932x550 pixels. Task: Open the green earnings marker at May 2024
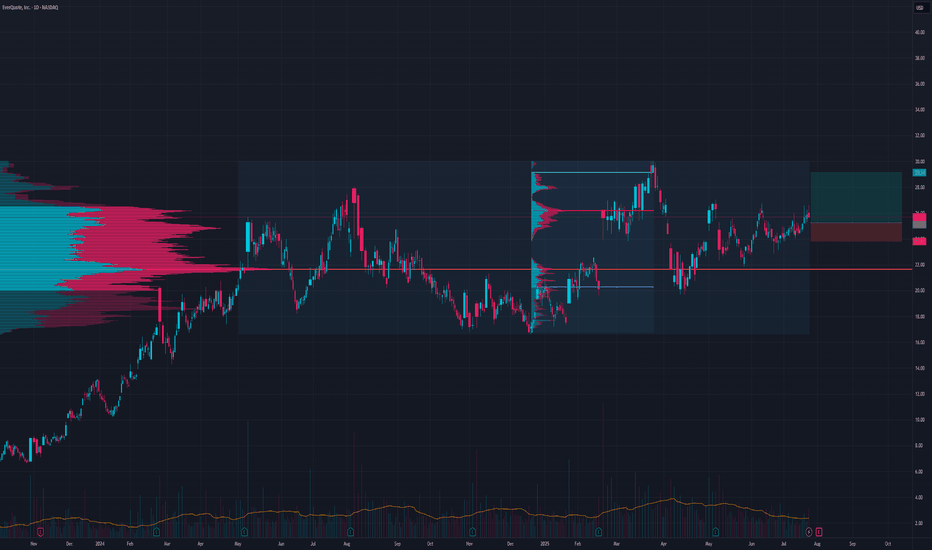point(244,532)
